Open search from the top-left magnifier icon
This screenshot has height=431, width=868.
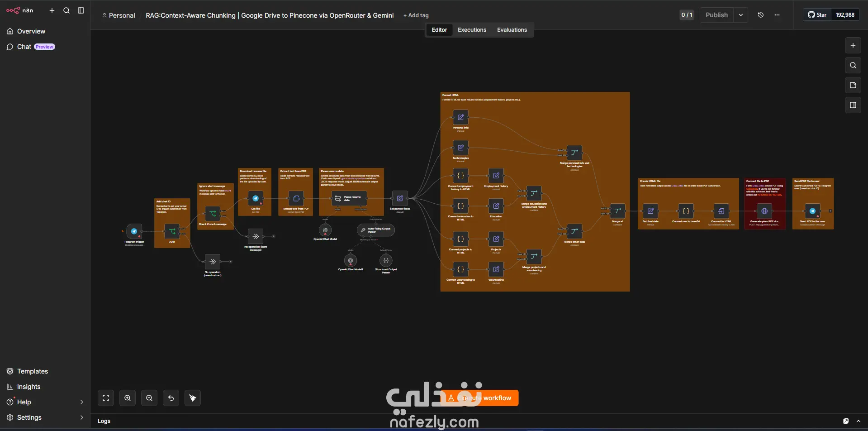click(x=66, y=10)
